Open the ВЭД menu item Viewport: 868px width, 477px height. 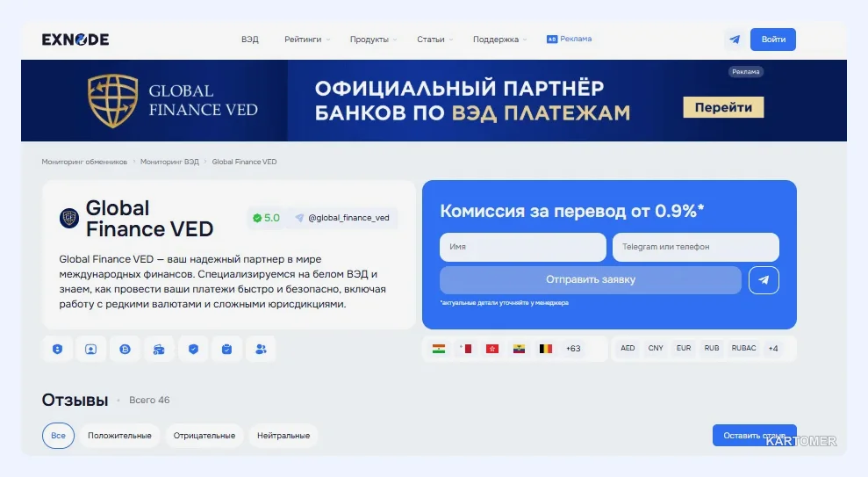tap(249, 40)
